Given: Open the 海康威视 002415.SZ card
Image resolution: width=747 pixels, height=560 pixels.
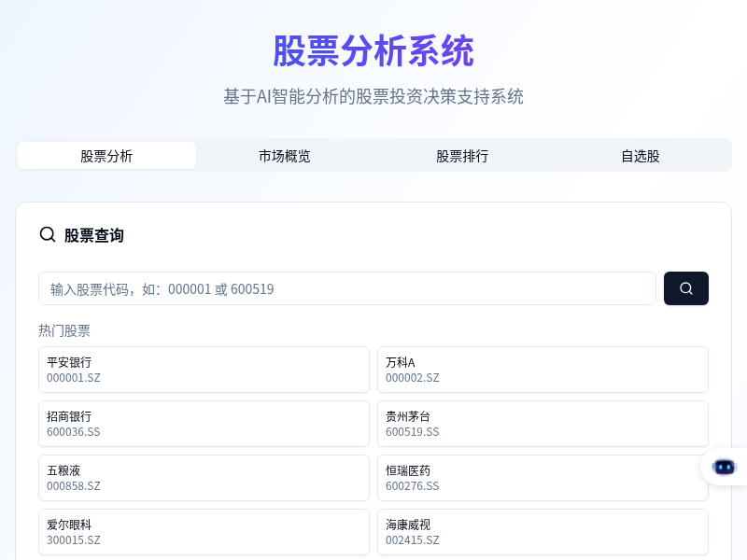Looking at the screenshot, I should coord(543,532).
